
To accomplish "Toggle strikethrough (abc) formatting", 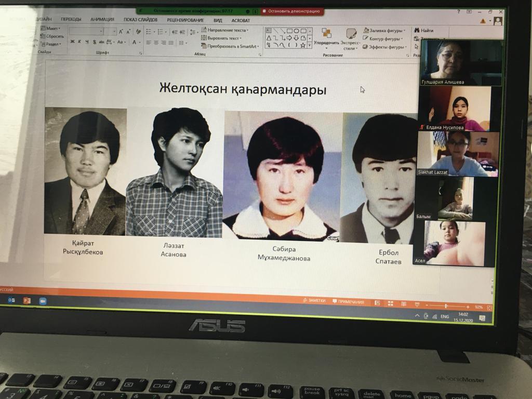I will tap(101, 42).
